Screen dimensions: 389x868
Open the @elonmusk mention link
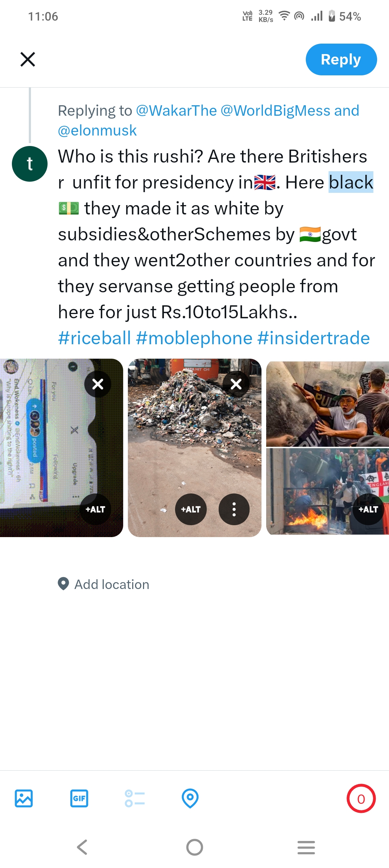pos(97,130)
